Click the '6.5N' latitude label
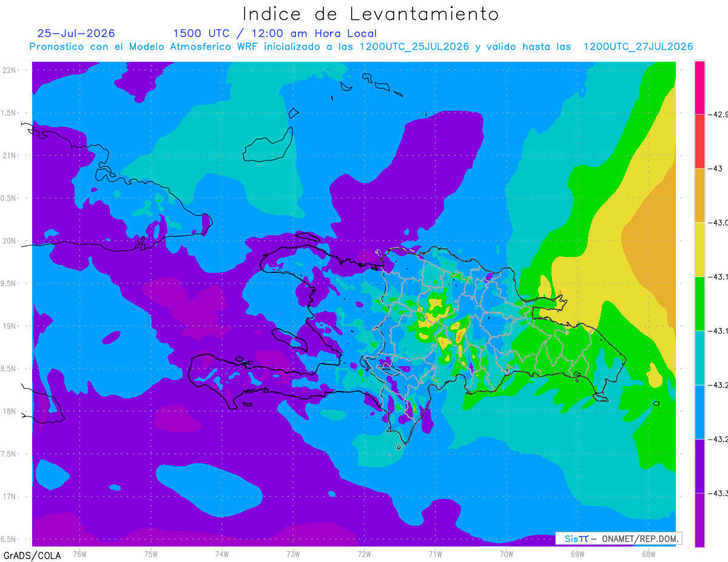The width and height of the screenshot is (728, 562). 9,539
